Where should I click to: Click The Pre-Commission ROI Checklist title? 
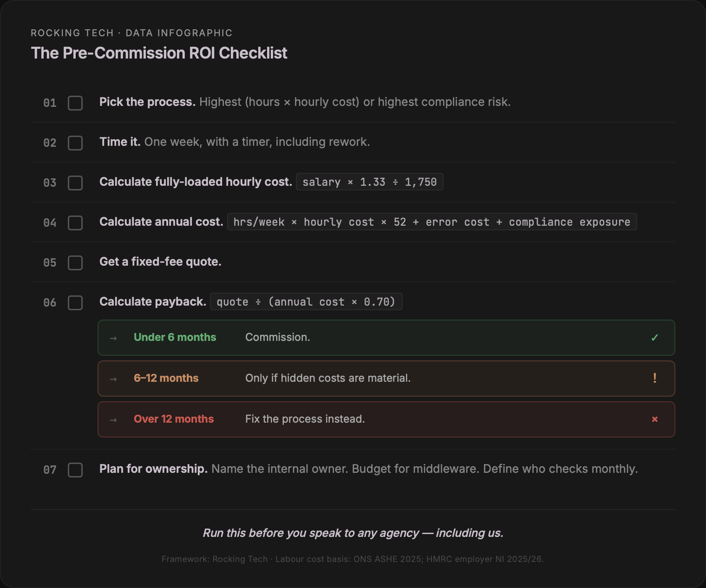(x=159, y=53)
